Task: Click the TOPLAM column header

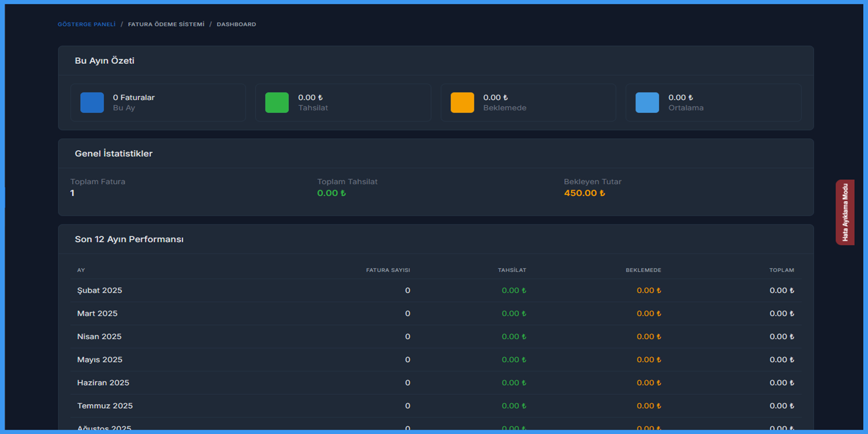Action: tap(781, 270)
